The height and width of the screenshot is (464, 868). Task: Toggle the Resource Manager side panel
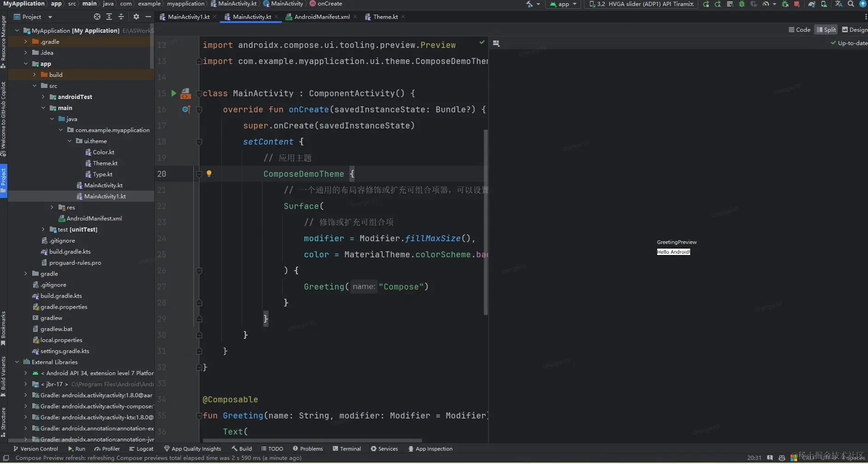click(x=4, y=42)
